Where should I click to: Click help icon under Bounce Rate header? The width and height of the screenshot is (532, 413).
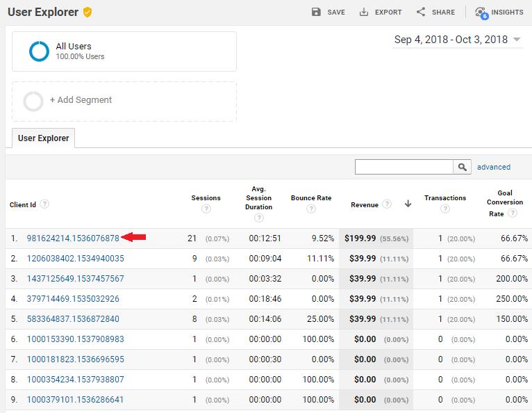click(x=311, y=209)
